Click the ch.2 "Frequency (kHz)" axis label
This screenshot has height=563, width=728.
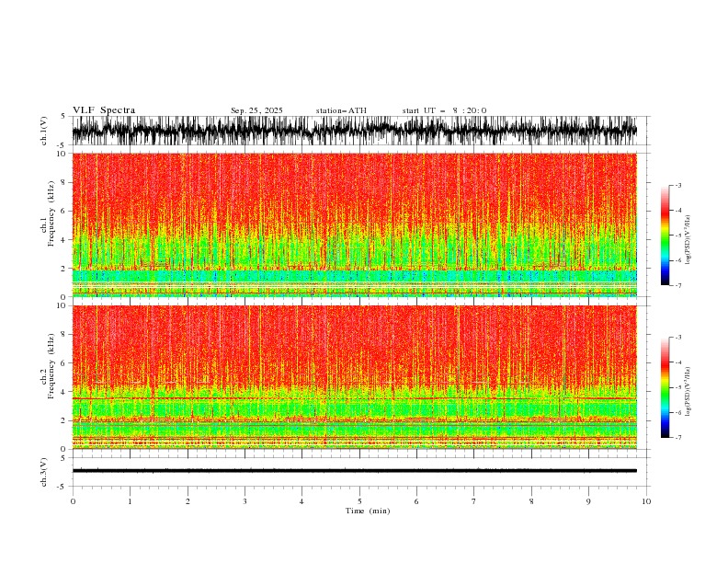click(51, 366)
